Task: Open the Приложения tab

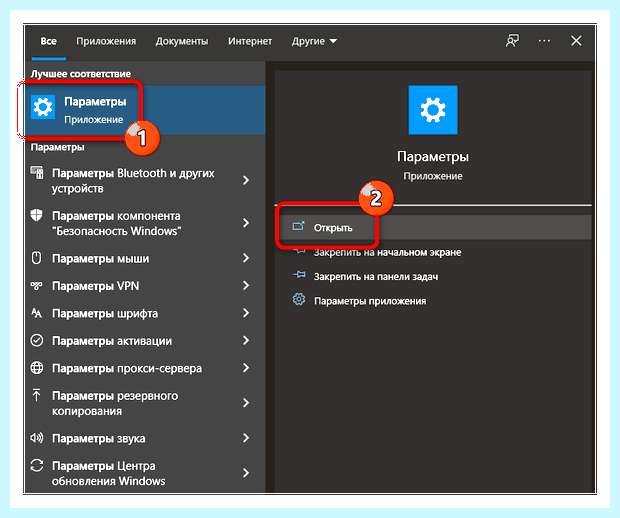Action: click(106, 41)
